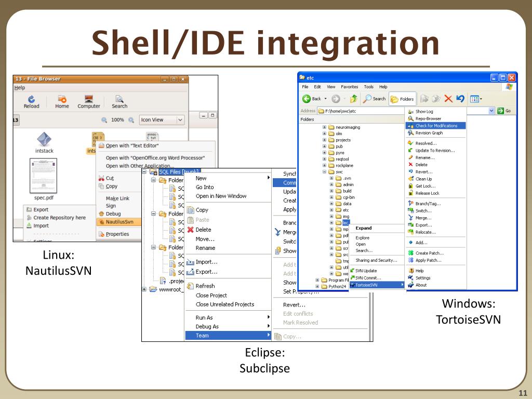532x399 pixels.
Task: Click Go Into in the Eclipse context menu
Action: coord(205,187)
